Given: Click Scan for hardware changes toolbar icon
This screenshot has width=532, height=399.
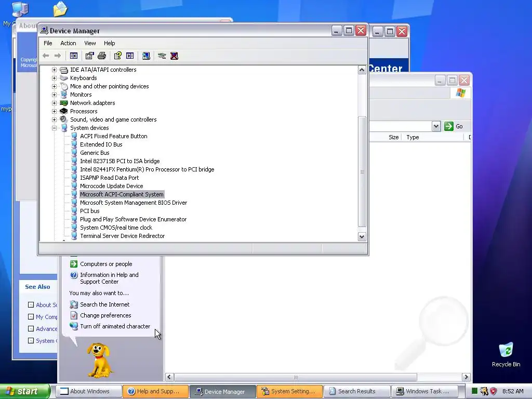Looking at the screenshot, I should coord(146,56).
